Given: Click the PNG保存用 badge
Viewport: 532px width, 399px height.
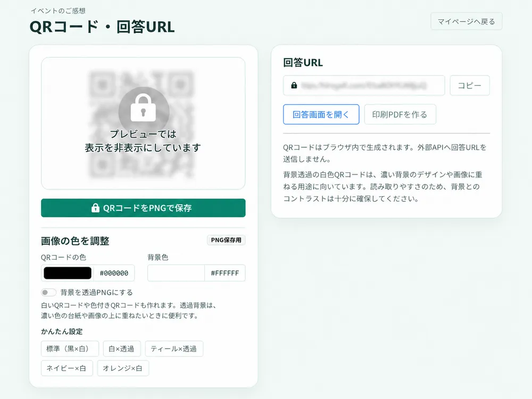Looking at the screenshot, I should [226, 240].
